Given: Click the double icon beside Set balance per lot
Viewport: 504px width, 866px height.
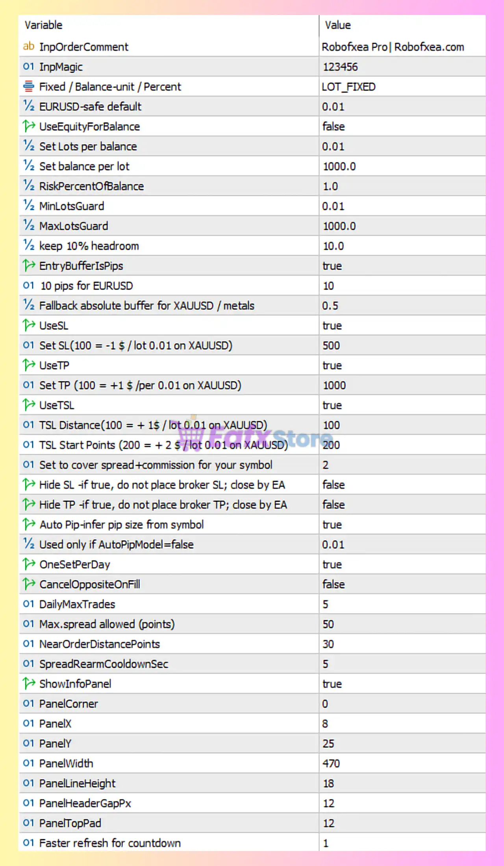Looking at the screenshot, I should point(28,166).
